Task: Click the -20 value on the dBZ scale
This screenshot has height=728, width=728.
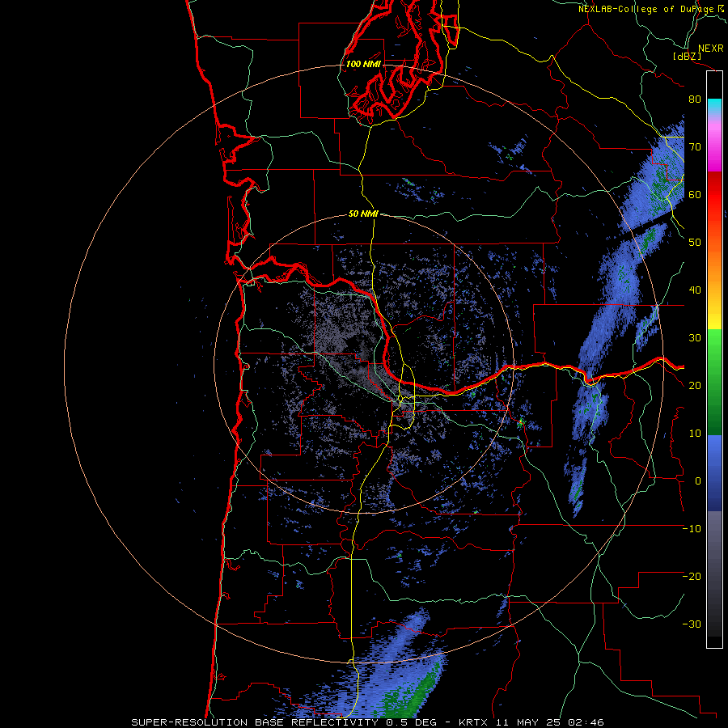Action: tap(692, 576)
